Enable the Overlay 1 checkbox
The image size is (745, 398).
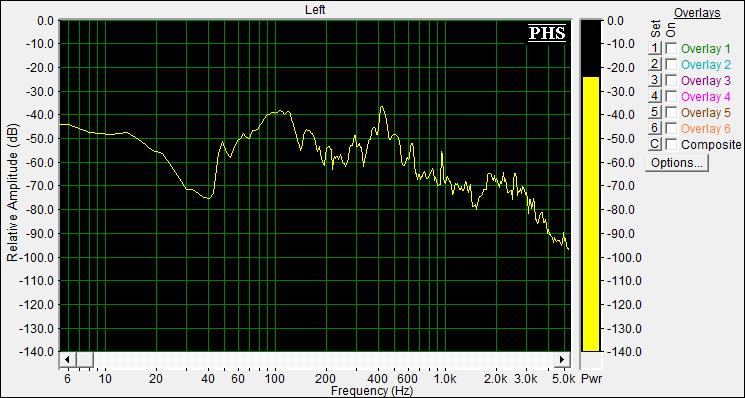(671, 48)
